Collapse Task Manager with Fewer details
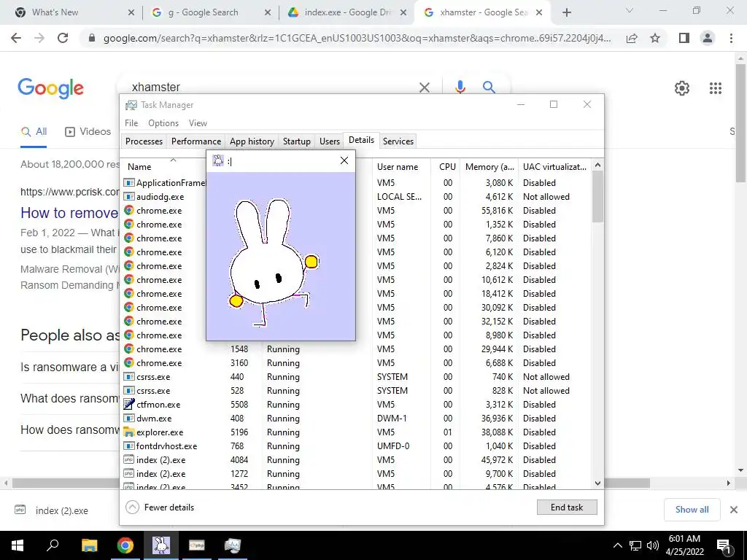 [160, 507]
